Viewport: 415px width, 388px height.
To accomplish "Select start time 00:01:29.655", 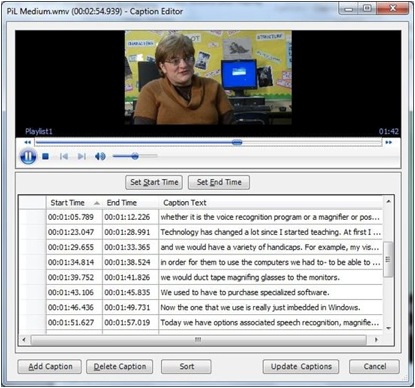I will (74, 247).
